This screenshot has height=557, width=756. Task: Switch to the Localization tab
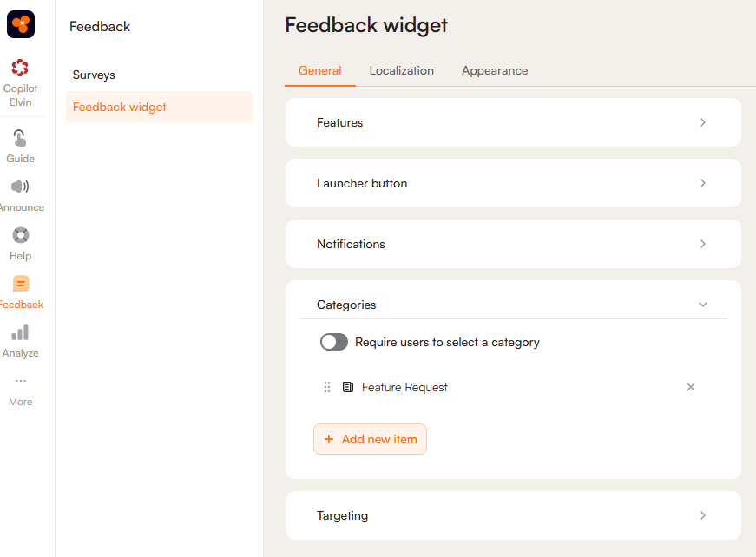pos(401,70)
